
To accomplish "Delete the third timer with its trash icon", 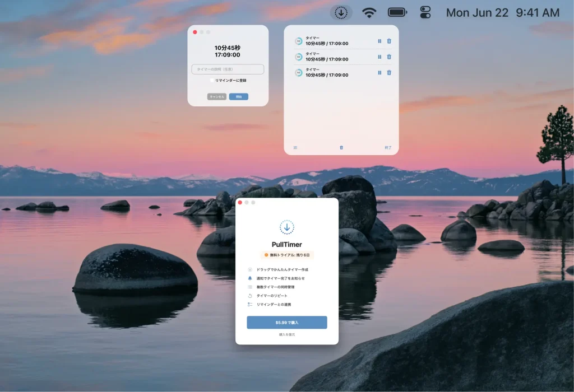I will 389,72.
